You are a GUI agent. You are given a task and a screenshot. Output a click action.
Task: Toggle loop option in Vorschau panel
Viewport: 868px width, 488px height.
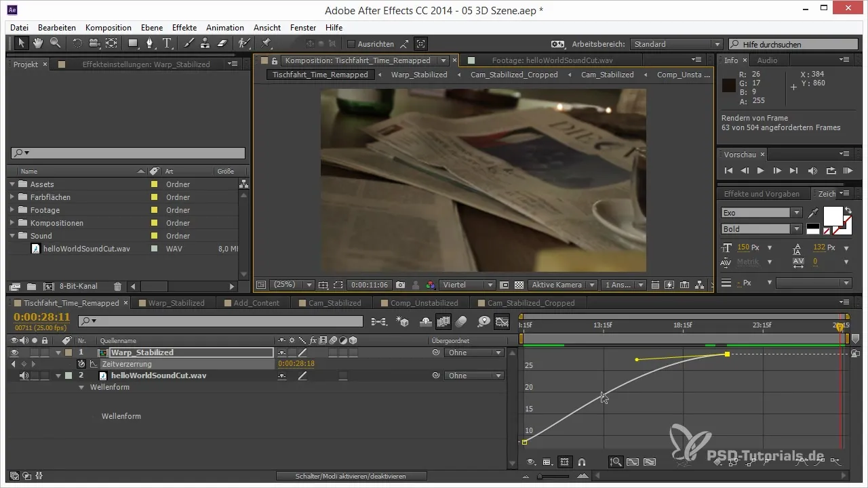click(831, 171)
